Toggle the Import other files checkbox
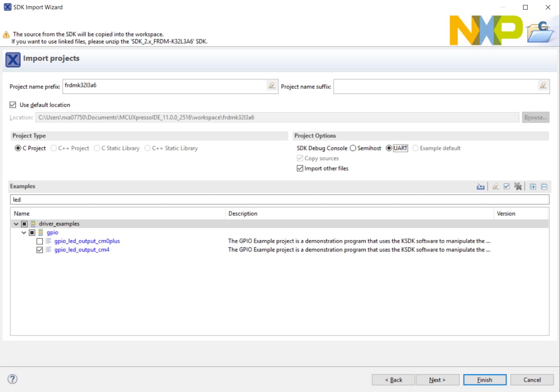Screen dimensions: 560x392 tap(300, 168)
